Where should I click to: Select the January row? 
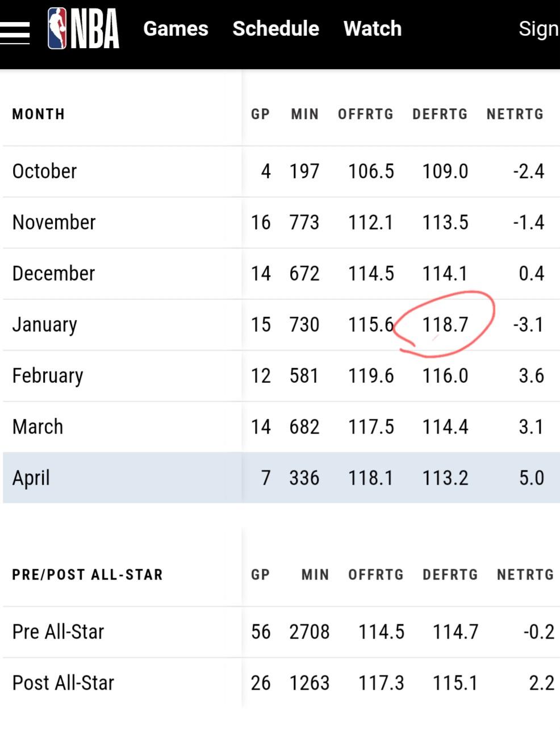click(x=281, y=325)
